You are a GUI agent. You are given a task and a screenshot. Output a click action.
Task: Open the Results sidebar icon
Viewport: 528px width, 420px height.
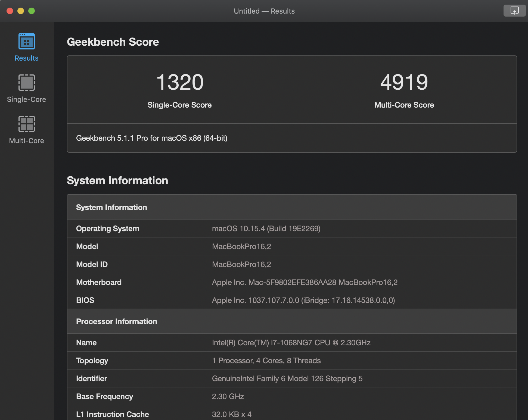[26, 42]
